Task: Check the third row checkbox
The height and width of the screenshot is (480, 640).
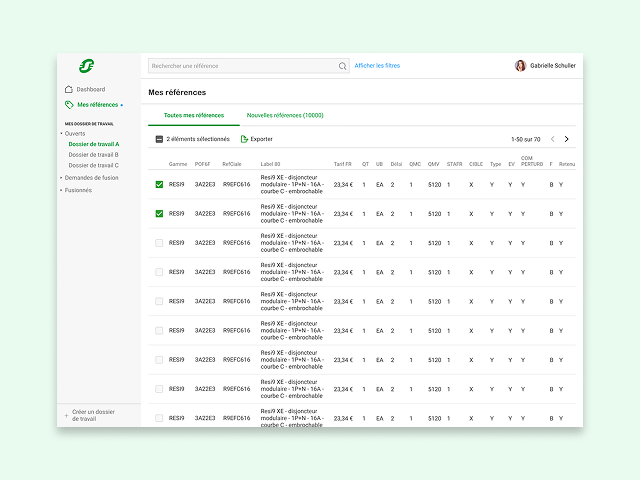Action: (x=159, y=243)
